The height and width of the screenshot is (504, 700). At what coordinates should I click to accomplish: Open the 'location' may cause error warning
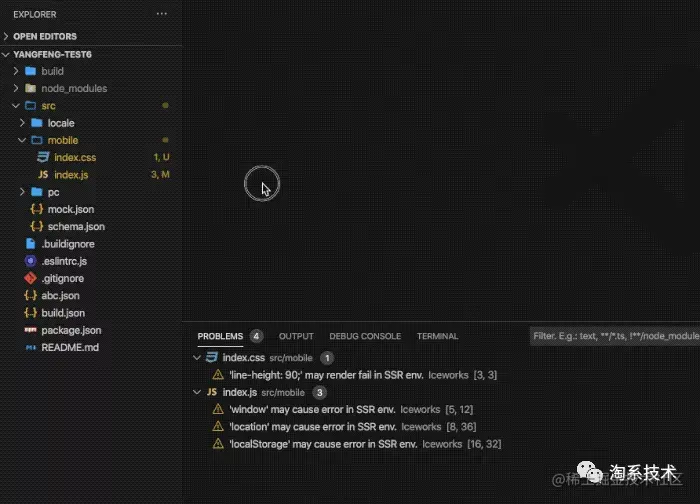(312, 427)
